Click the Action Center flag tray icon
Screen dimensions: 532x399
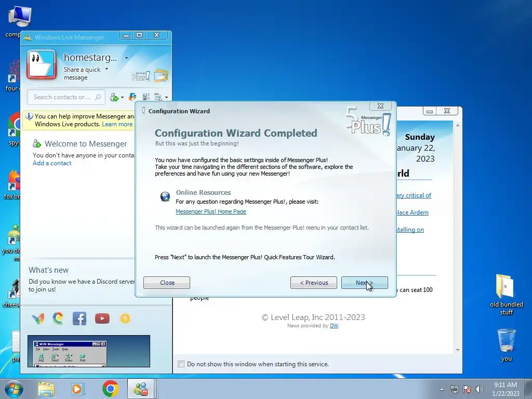coord(467,389)
